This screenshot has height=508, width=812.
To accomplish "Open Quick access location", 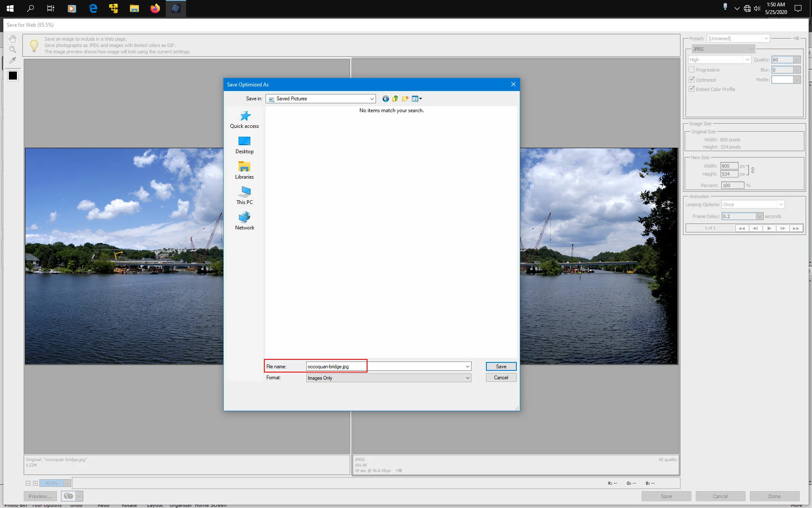I will (244, 119).
